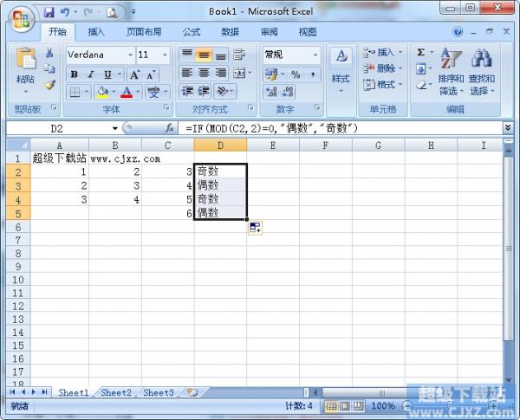Open the Auto Fill Options smart tag
Screen dimensions: 520x420
(255, 228)
